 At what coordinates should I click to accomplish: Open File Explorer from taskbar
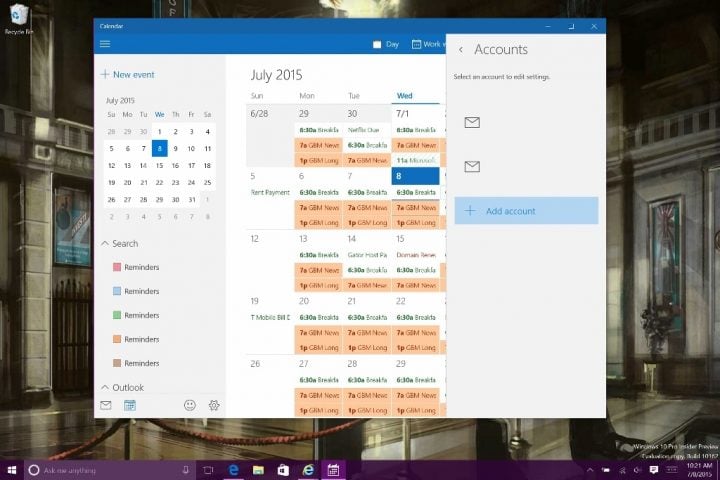pyautogui.click(x=259, y=470)
